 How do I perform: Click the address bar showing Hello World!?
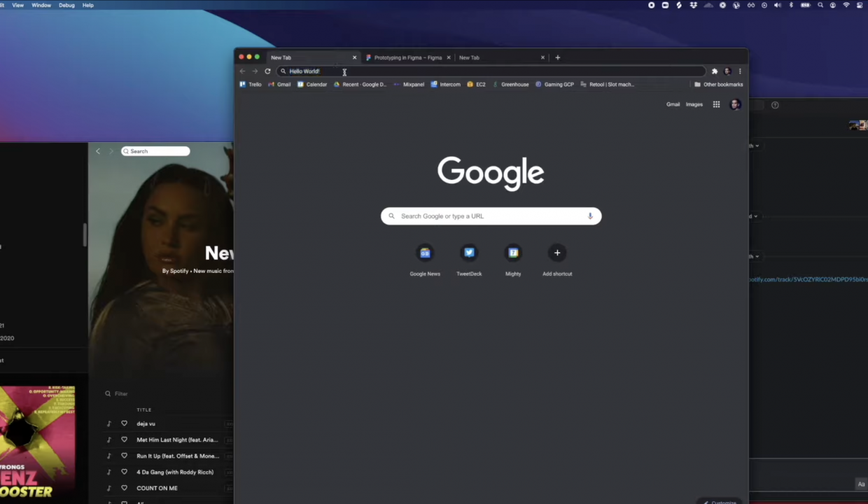coord(491,71)
